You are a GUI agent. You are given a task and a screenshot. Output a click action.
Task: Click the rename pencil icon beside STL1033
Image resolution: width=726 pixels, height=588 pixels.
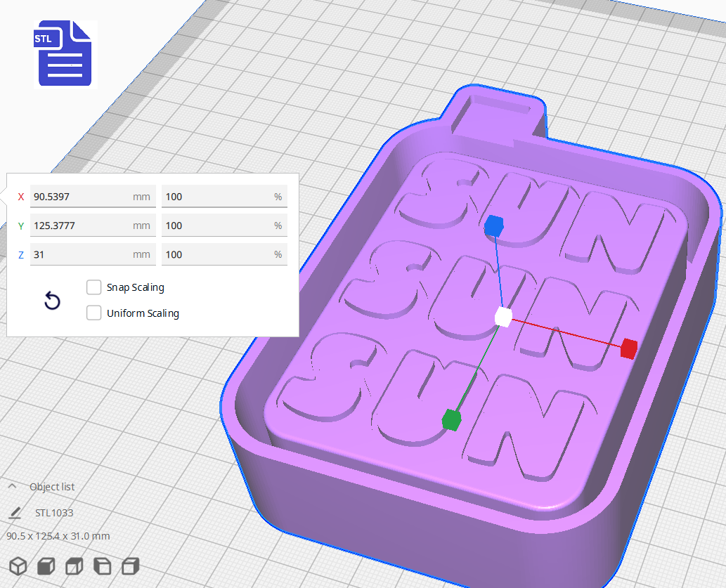click(14, 513)
